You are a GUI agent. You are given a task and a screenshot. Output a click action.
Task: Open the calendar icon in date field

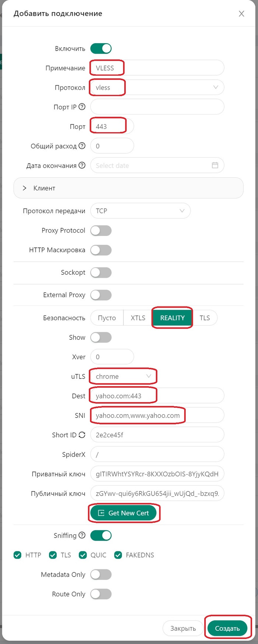(x=215, y=165)
